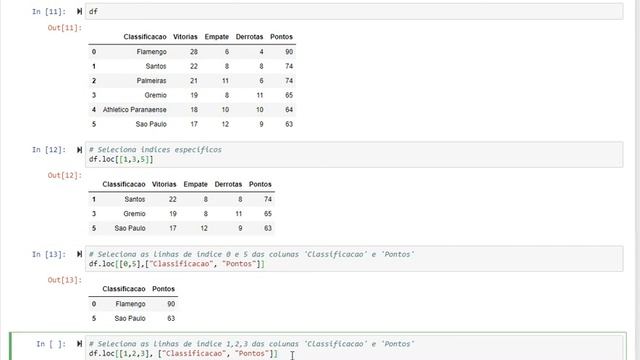
Task: Click Gremio's 65 points in Out[12]
Action: pyautogui.click(x=268, y=214)
